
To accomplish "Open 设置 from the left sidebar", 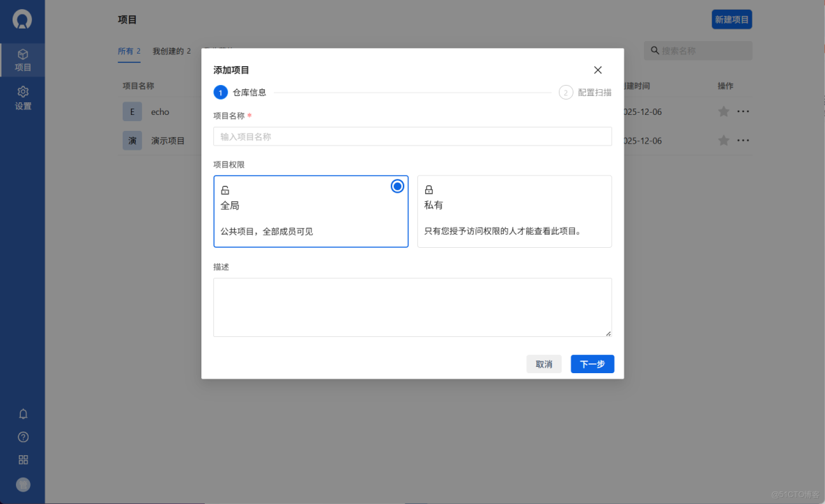I will [23, 98].
